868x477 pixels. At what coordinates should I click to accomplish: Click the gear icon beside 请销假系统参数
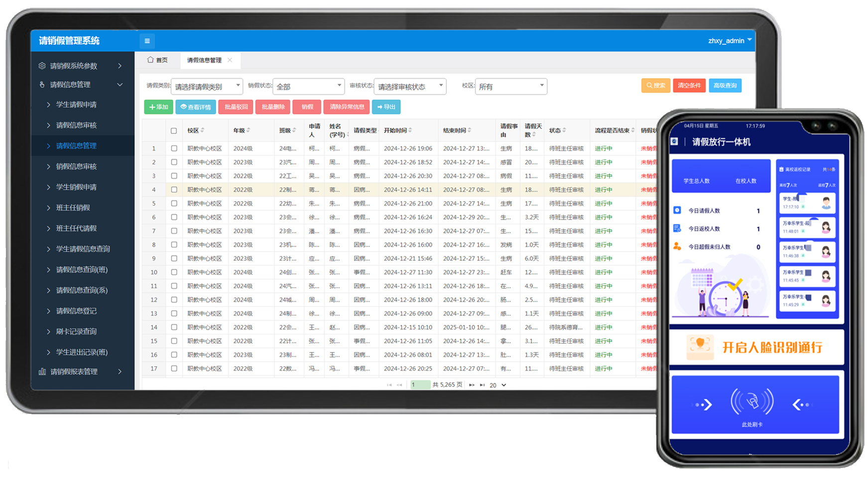point(42,66)
